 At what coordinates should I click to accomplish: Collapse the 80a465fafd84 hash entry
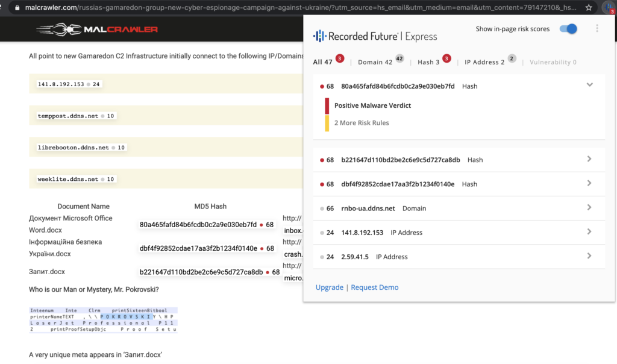[589, 85]
